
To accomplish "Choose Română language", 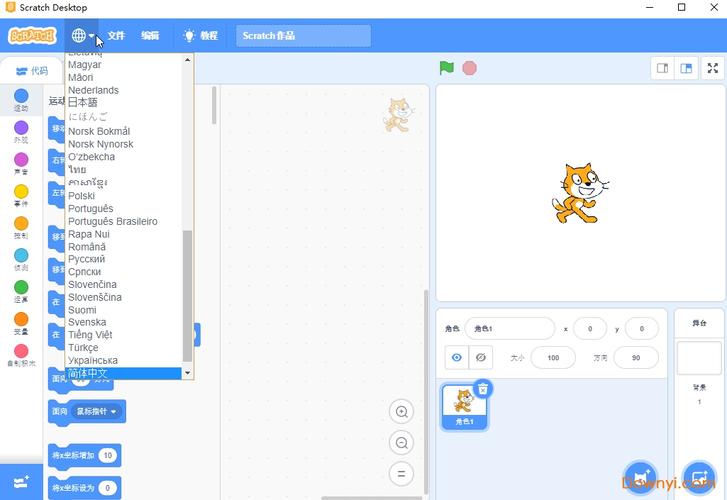I will tap(123, 247).
